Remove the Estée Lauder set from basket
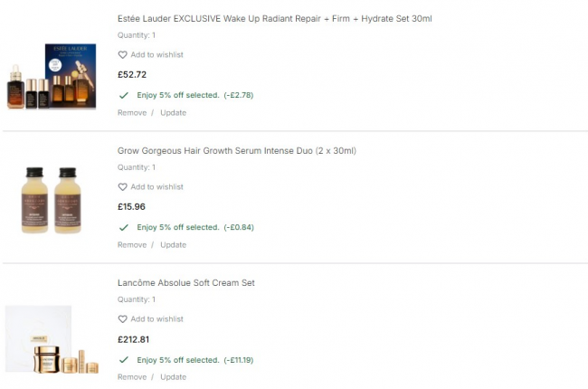The width and height of the screenshot is (588, 389). (x=132, y=113)
